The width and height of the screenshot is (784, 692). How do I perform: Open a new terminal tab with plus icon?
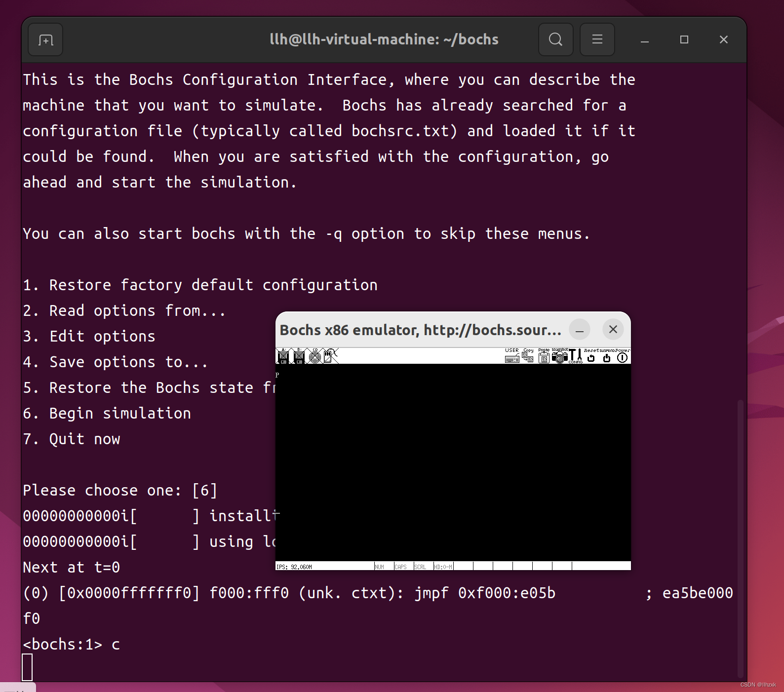click(x=45, y=39)
